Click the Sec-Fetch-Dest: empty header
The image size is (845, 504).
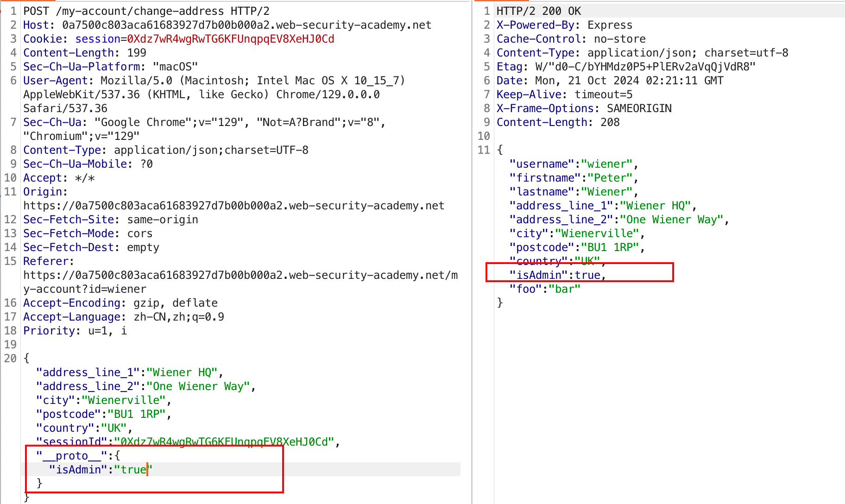coord(91,247)
